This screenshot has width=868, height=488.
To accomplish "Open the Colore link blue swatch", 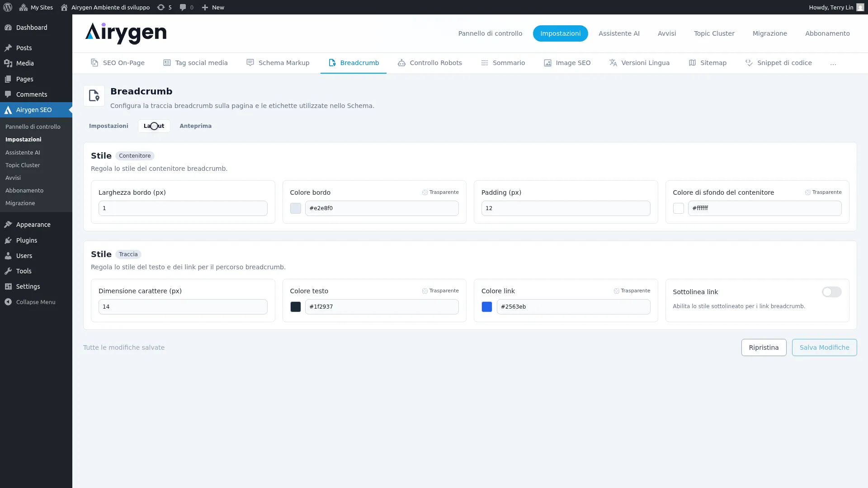I will point(487,307).
